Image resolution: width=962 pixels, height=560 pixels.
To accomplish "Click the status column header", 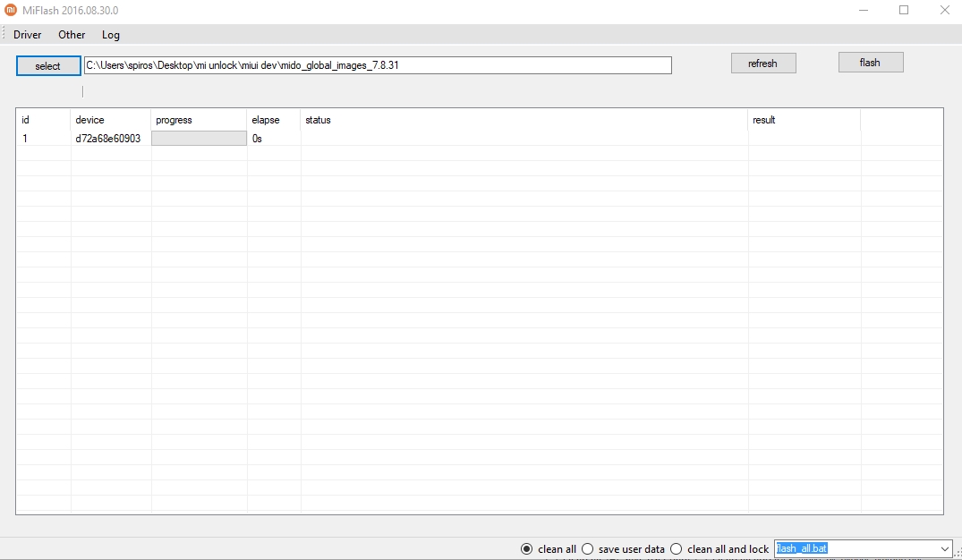I will (524, 120).
